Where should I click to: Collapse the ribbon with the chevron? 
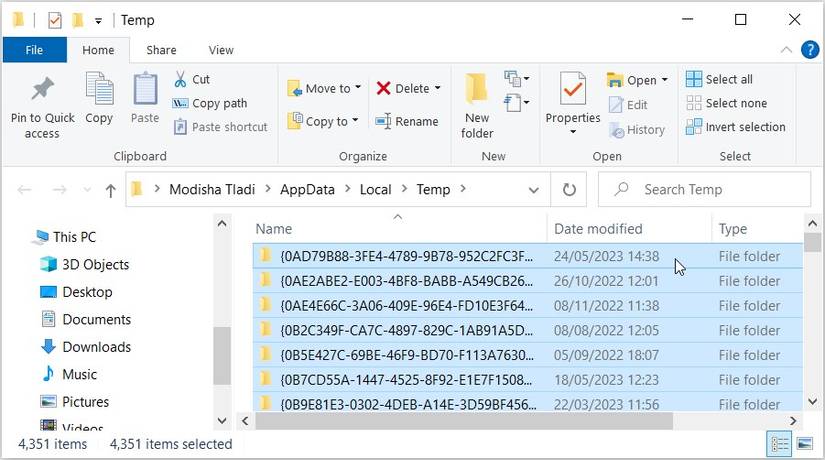coord(786,50)
